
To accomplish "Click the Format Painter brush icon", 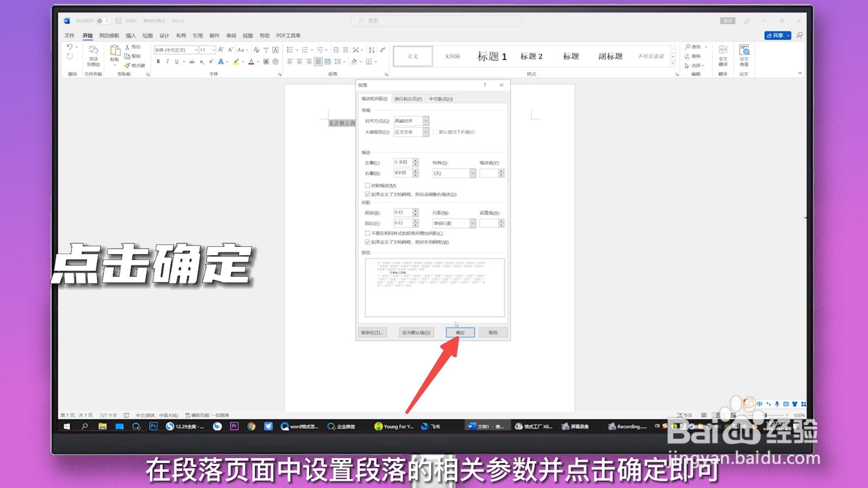I will [x=127, y=66].
